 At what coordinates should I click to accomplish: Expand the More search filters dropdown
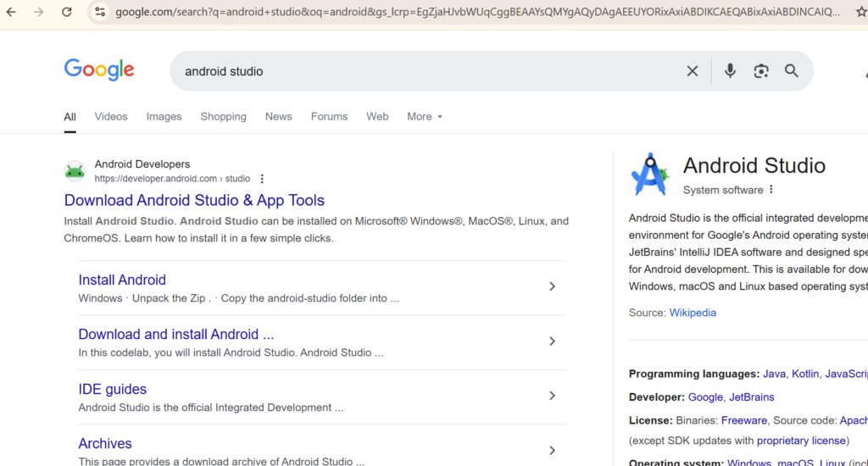(x=425, y=117)
